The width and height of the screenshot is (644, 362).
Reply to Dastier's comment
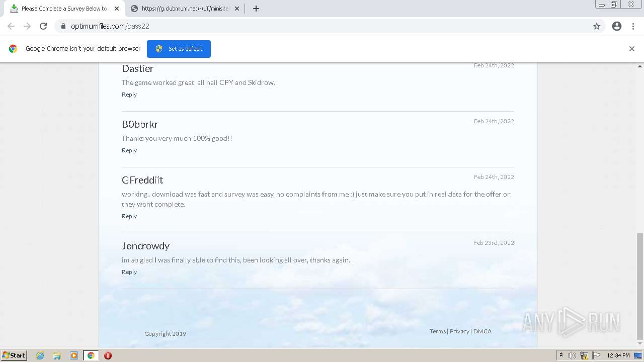coord(129,95)
